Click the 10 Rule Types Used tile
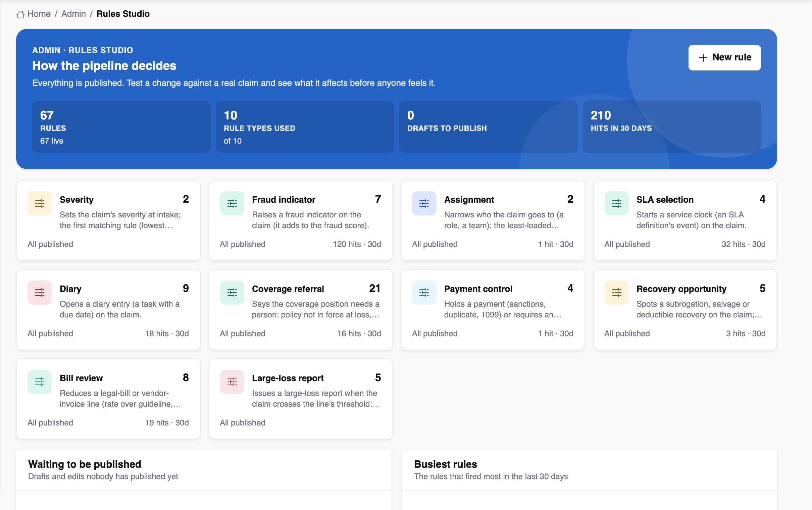812x510 pixels. pyautogui.click(x=305, y=127)
